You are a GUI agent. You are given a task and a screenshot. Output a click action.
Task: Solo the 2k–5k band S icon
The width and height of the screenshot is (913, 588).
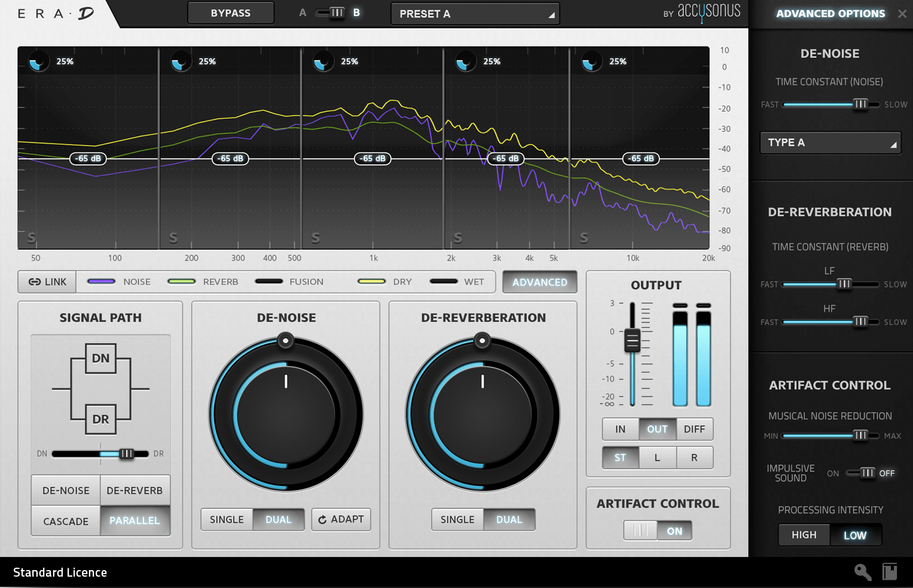pos(457,238)
